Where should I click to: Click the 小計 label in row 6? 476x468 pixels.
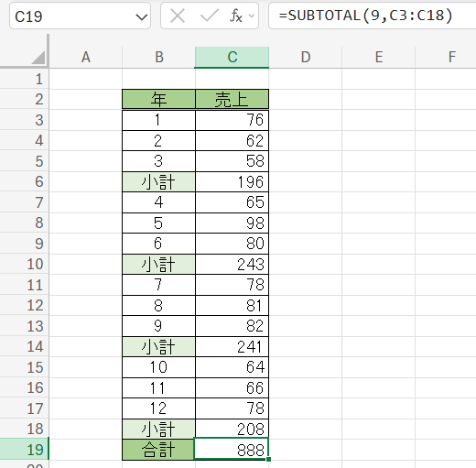click(158, 181)
